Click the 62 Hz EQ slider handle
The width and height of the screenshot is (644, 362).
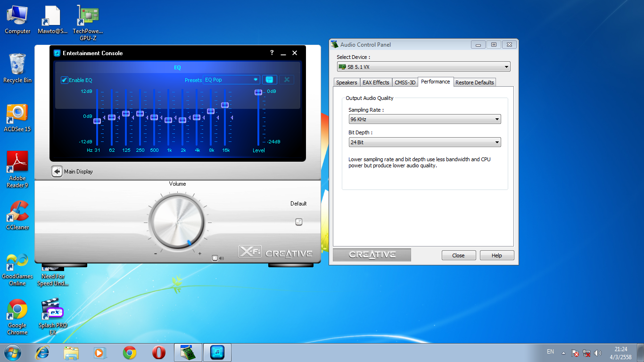point(112,117)
